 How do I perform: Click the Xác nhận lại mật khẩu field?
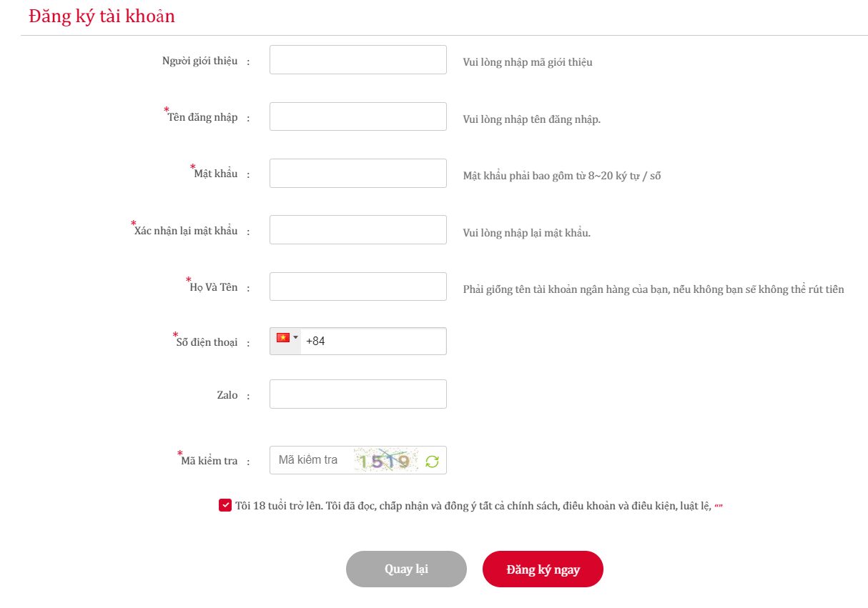[357, 230]
